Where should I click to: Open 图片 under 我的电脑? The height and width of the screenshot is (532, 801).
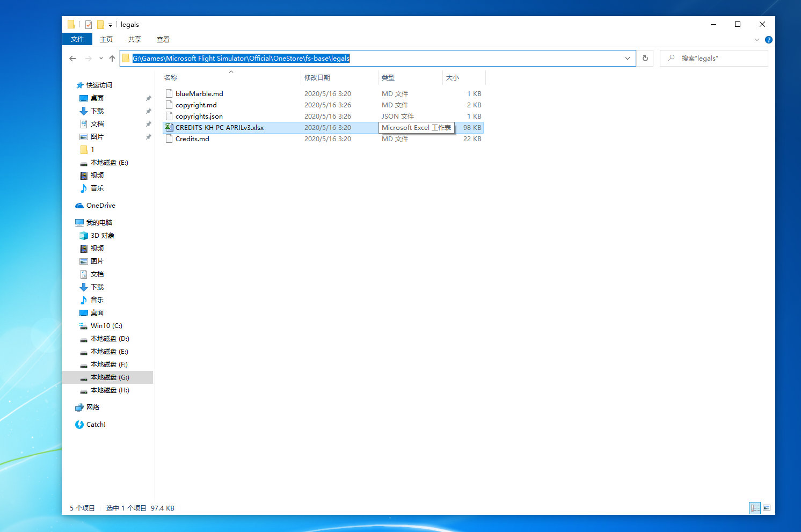click(97, 261)
